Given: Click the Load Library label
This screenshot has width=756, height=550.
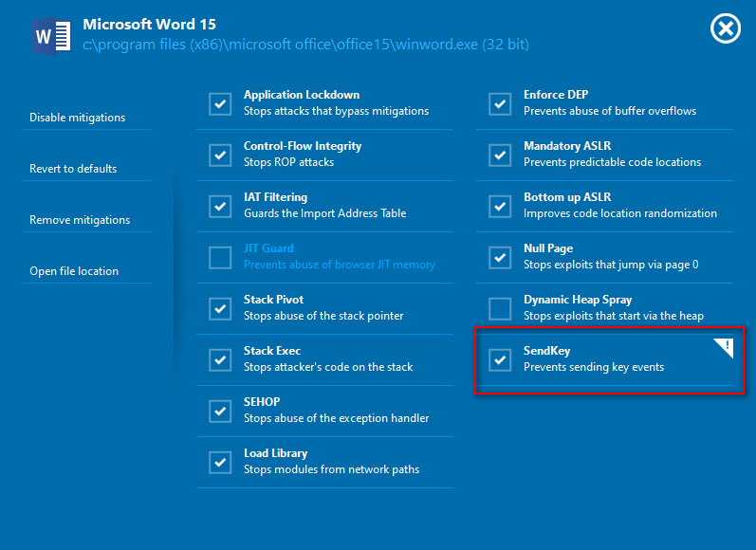Looking at the screenshot, I should (x=275, y=453).
